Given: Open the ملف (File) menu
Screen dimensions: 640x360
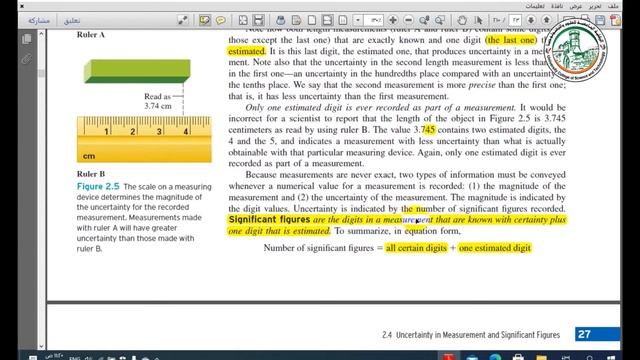Looking at the screenshot, I should (x=613, y=6).
